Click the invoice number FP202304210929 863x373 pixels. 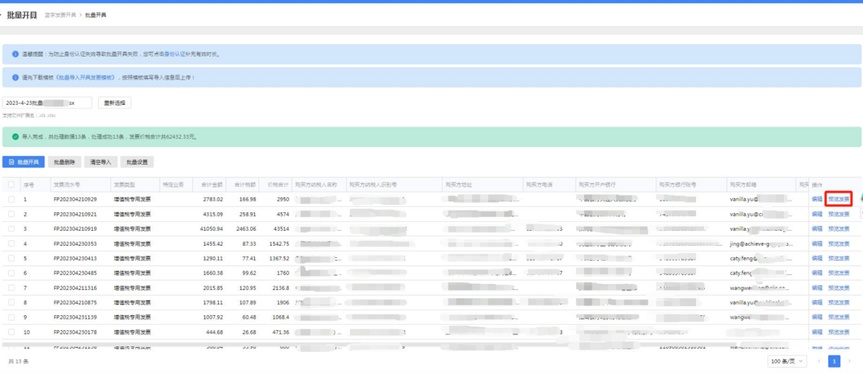[75, 199]
